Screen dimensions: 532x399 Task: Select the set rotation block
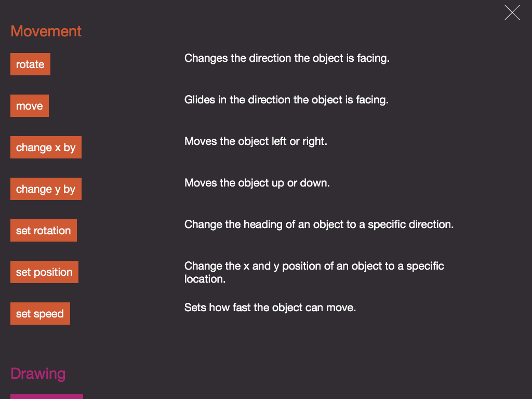[x=44, y=231]
